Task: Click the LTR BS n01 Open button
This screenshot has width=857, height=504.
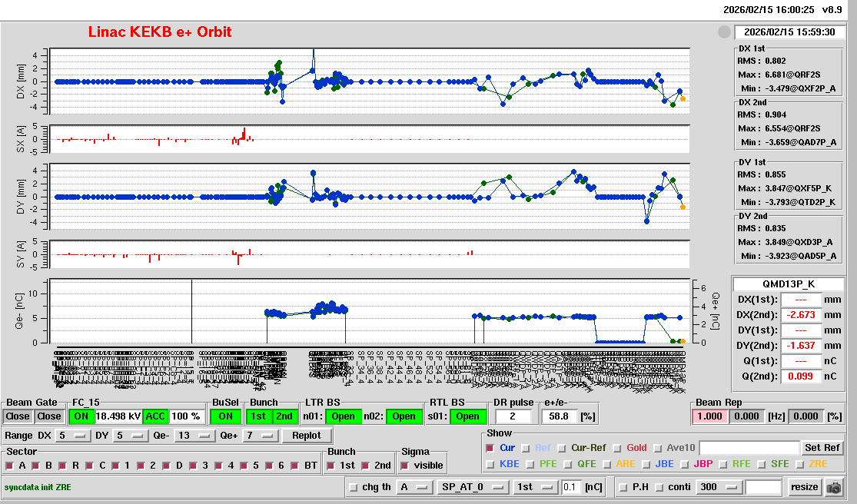Action: click(344, 416)
